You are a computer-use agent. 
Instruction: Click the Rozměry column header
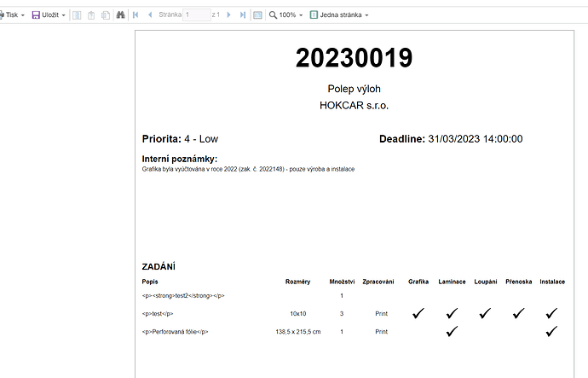coord(297,282)
